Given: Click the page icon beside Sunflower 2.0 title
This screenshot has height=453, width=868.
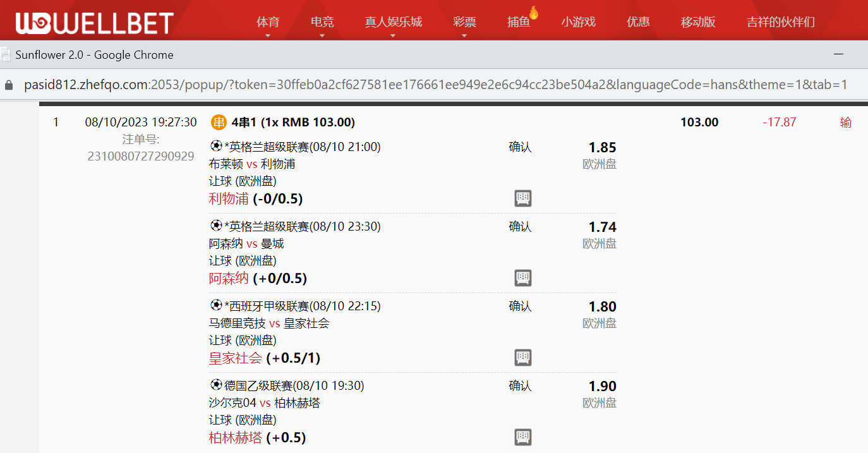Looking at the screenshot, I should [x=6, y=55].
